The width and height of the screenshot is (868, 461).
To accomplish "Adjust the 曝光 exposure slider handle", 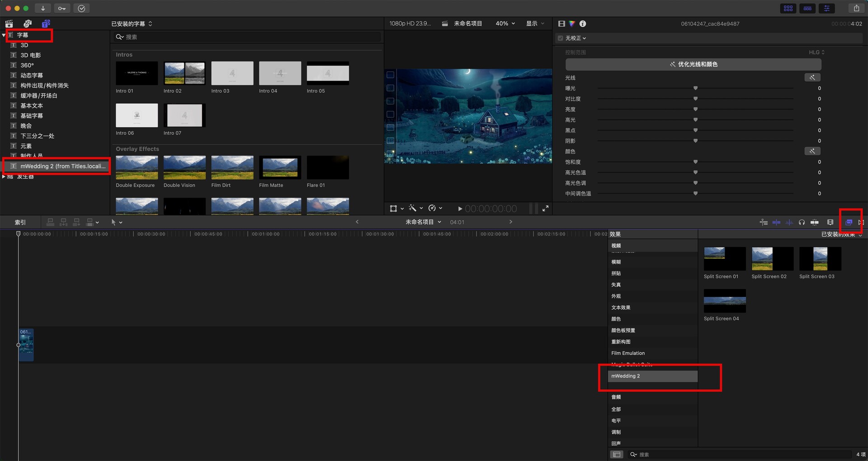I will click(x=695, y=88).
